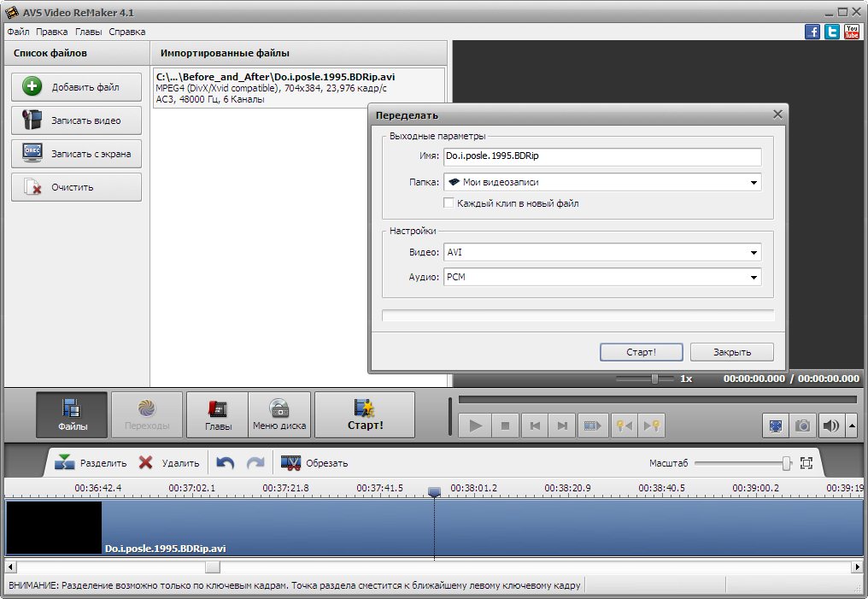Open the Аудио format dropdown
Image resolution: width=868 pixels, height=599 pixels.
[x=754, y=278]
